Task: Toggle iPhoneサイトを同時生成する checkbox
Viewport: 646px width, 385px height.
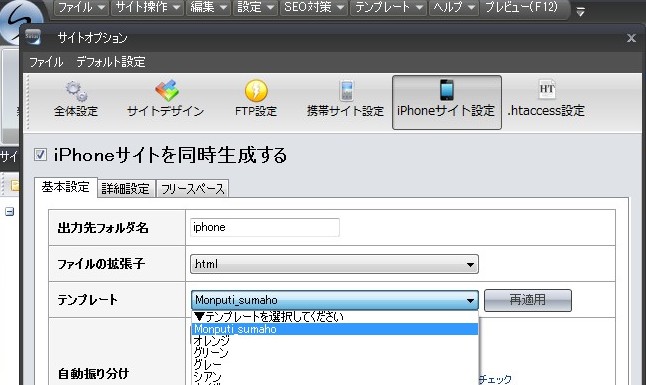Action: click(40, 155)
